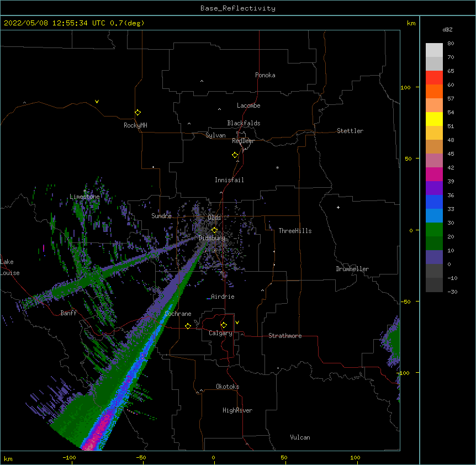
Task: Click the 10 dBZ purple legend swatch
Action: coord(434,257)
